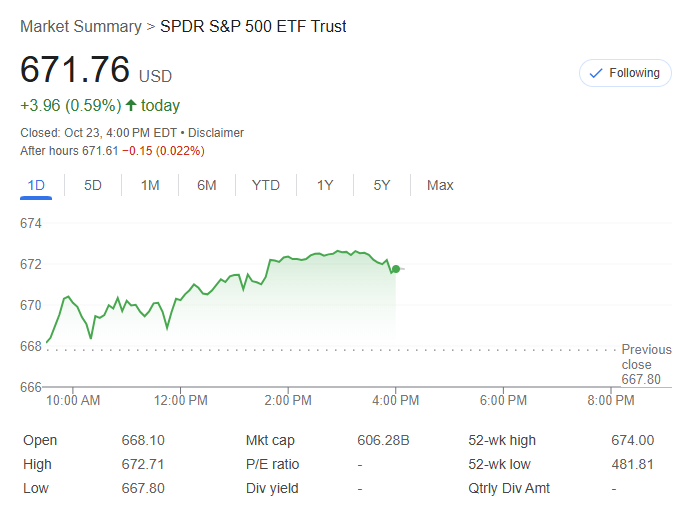Screen dimensions: 694x513
Task: Click the 671.76 price value
Action: [x=75, y=70]
